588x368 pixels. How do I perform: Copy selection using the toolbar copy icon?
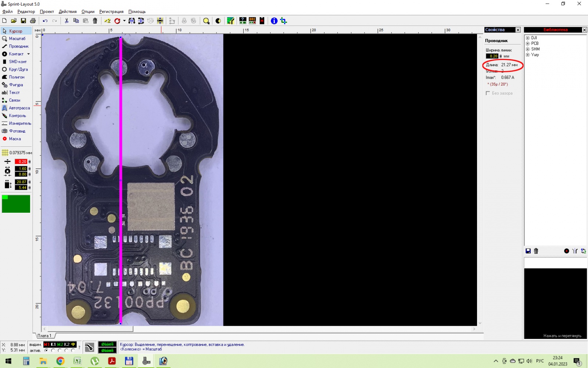point(76,21)
